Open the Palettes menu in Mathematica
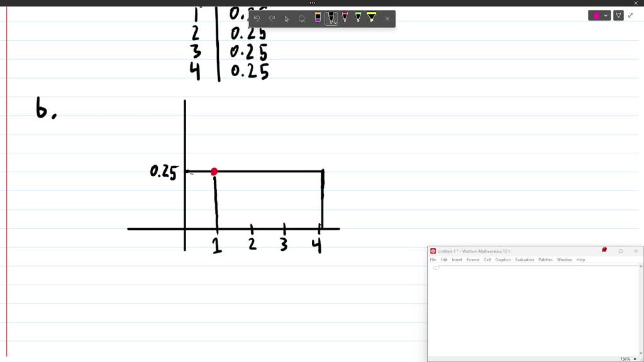Viewport: 644px width, 362px height. coord(545,260)
